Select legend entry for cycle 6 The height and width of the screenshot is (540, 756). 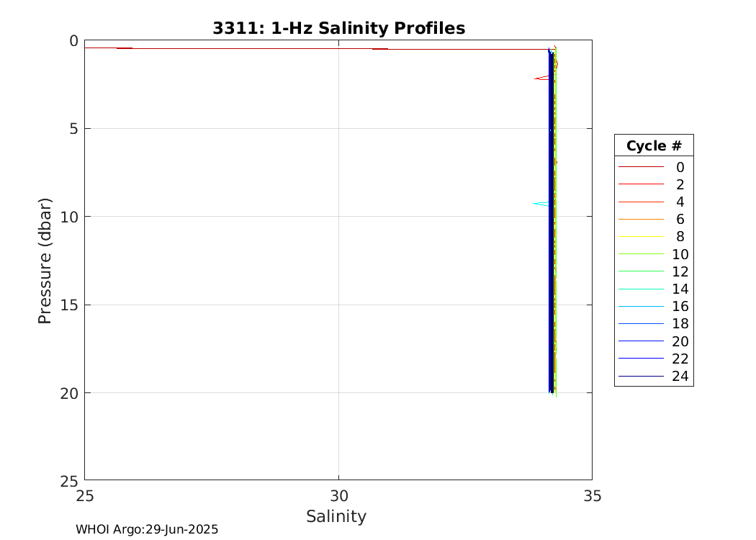[654, 220]
